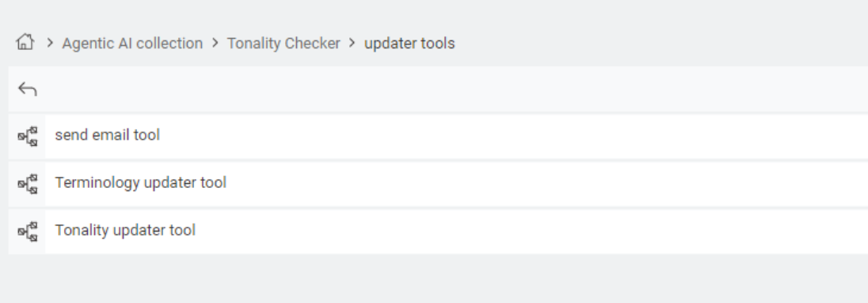Click the empty area of the back navigation row

tap(454, 89)
